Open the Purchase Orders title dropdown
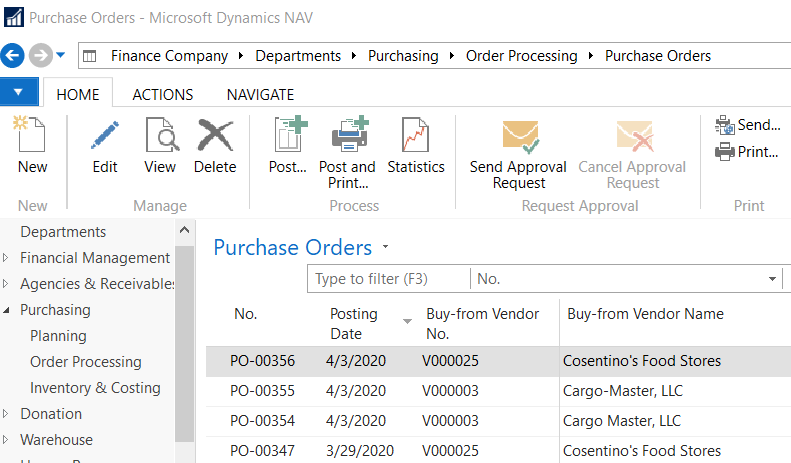791x463 pixels. pos(386,247)
